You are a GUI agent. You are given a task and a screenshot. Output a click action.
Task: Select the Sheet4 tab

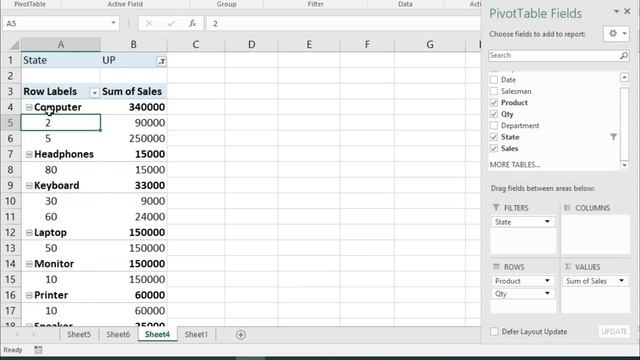pyautogui.click(x=157, y=334)
